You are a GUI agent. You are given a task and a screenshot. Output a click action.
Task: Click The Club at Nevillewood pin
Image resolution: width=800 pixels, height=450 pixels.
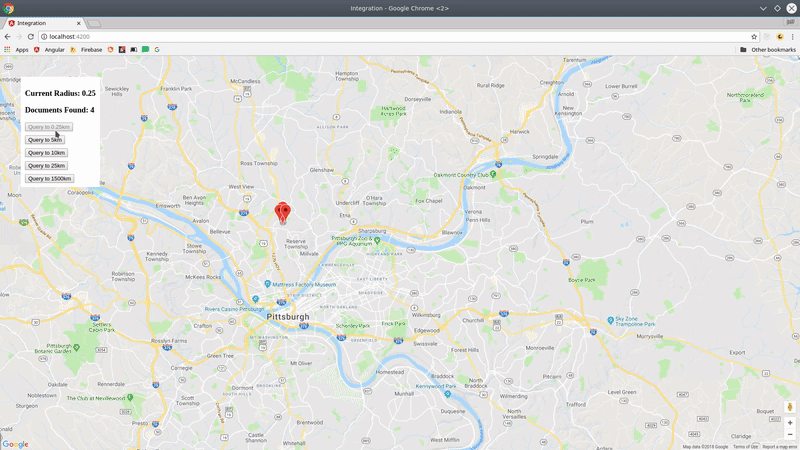click(130, 397)
